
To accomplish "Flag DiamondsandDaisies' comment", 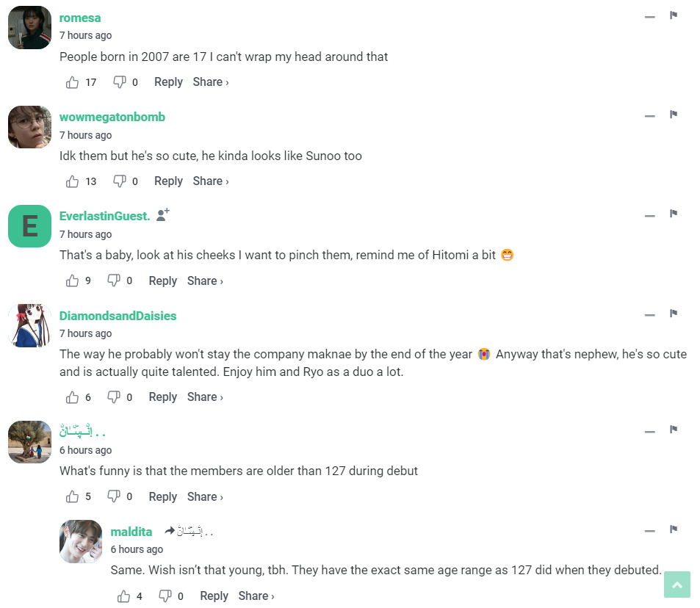I will click(673, 314).
